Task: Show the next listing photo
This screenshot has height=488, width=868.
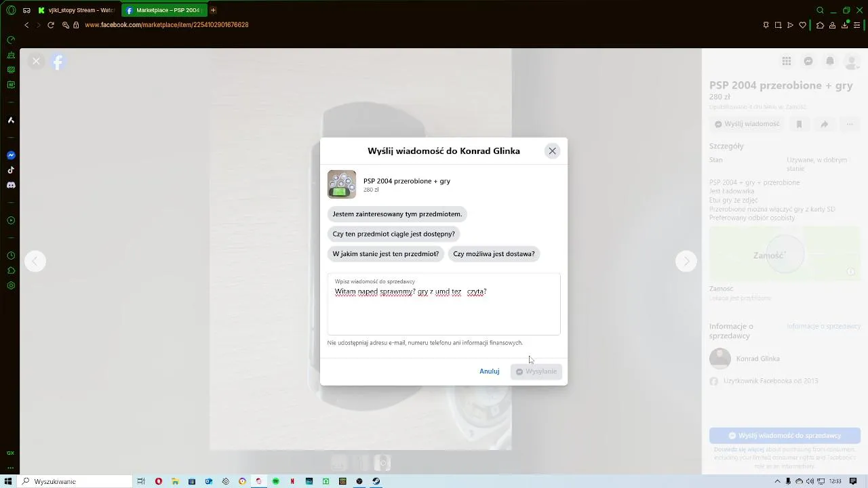Action: click(686, 261)
